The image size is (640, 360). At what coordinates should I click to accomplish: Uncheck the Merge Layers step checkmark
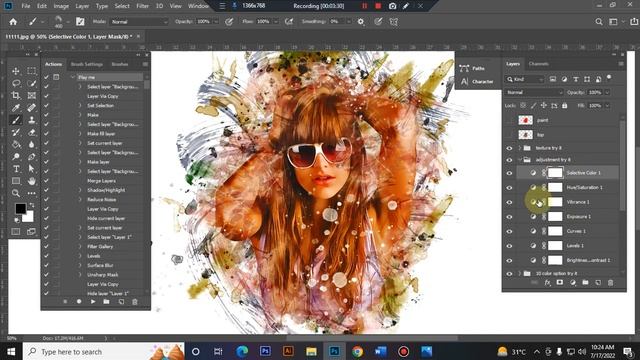tap(46, 181)
